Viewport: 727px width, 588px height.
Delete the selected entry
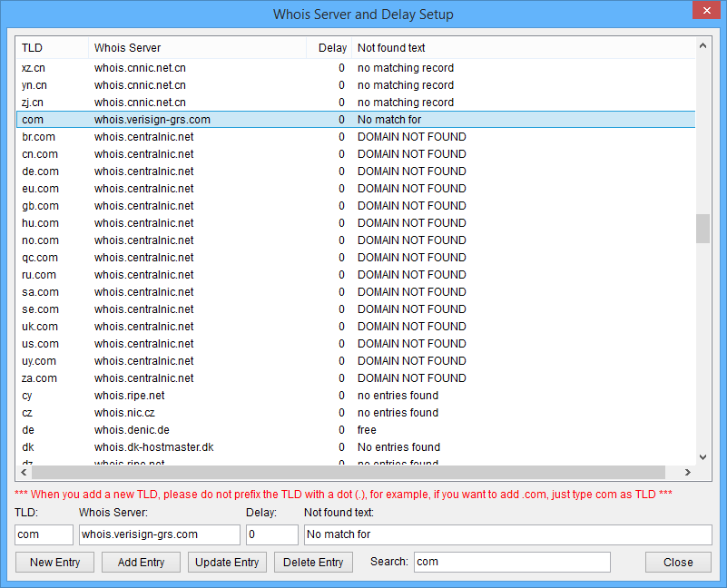coord(312,562)
